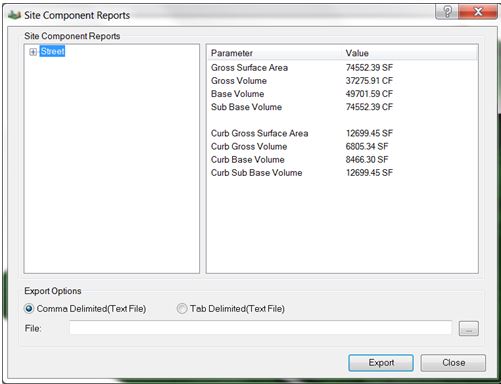This screenshot has height=384, width=501.
Task: Select the Curb Gross Volume row
Action: point(342,146)
